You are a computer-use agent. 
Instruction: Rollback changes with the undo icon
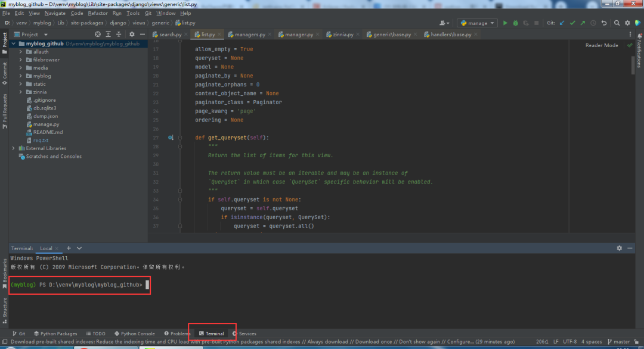tap(603, 23)
